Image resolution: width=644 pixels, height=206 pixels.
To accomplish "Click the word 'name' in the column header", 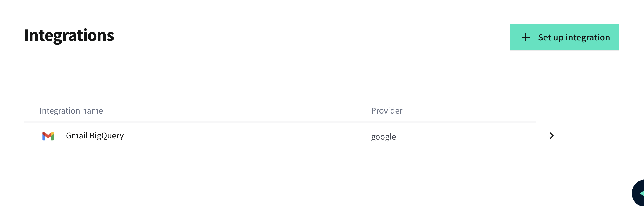I will pos(92,111).
